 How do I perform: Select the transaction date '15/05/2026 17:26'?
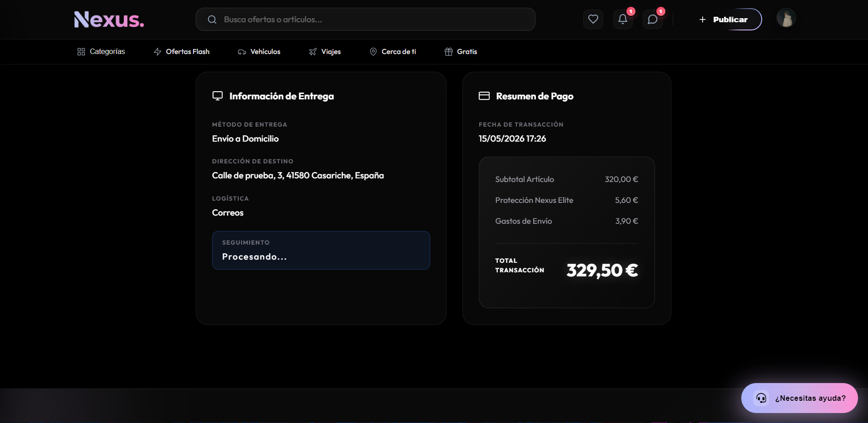512,138
